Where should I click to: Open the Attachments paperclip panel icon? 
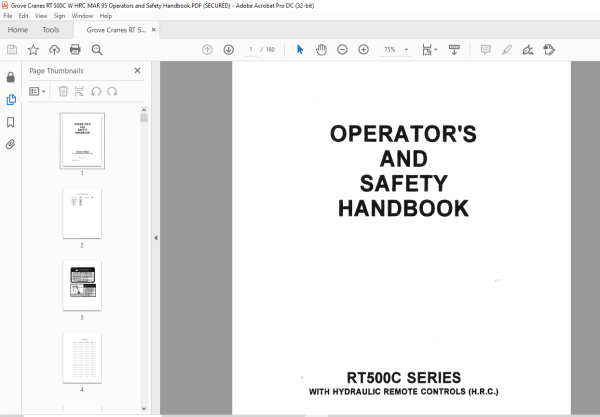click(11, 144)
